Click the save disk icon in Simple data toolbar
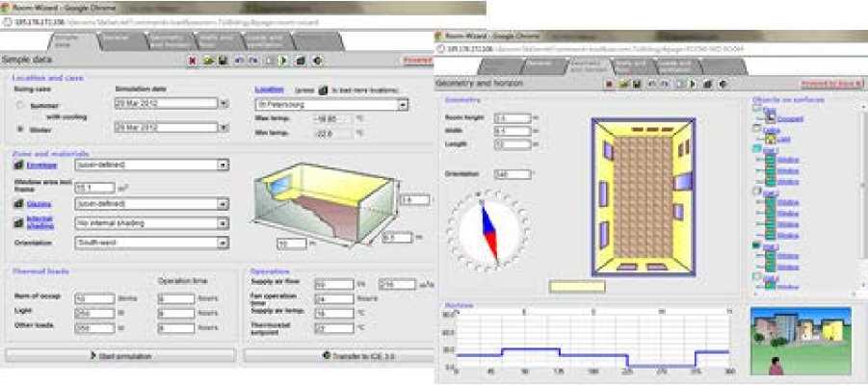 point(222,61)
